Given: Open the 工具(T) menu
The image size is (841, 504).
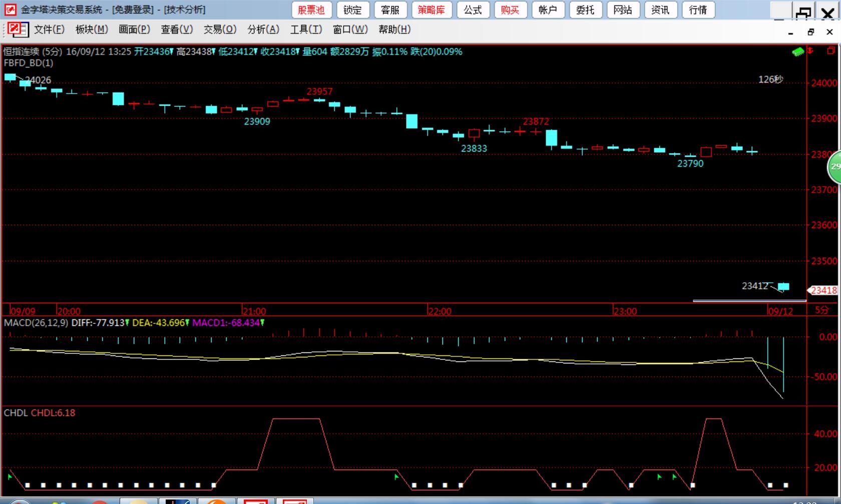Looking at the screenshot, I should (306, 30).
